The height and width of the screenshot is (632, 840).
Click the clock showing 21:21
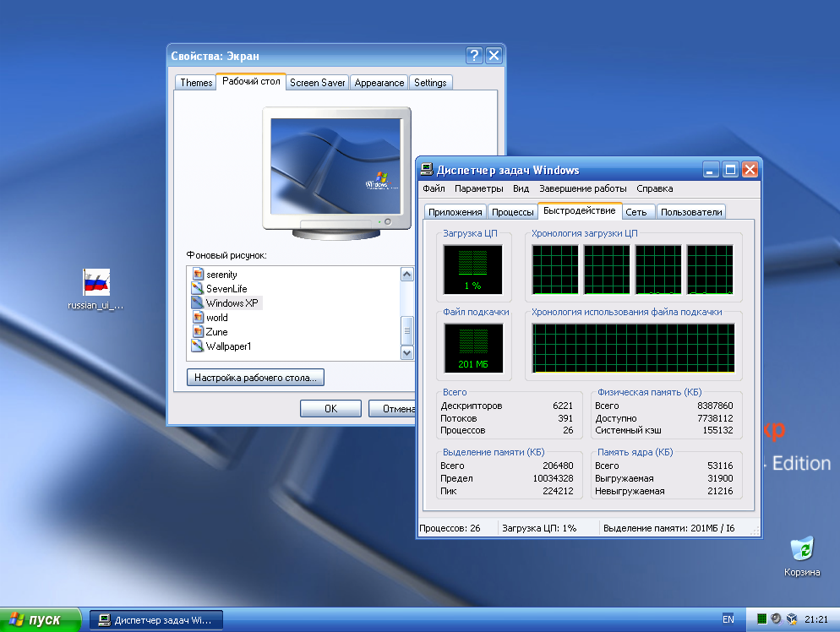point(815,619)
